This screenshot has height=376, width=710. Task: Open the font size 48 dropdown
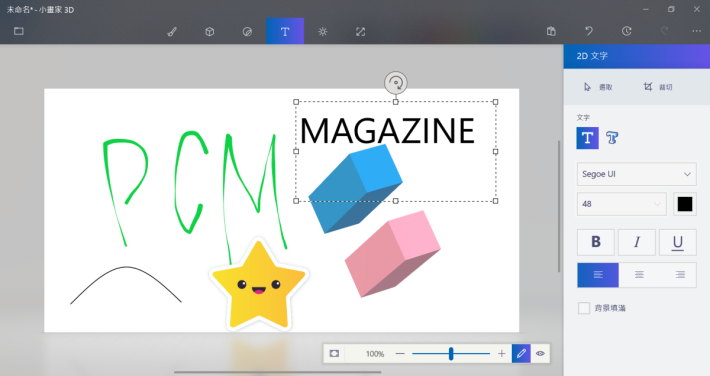621,204
